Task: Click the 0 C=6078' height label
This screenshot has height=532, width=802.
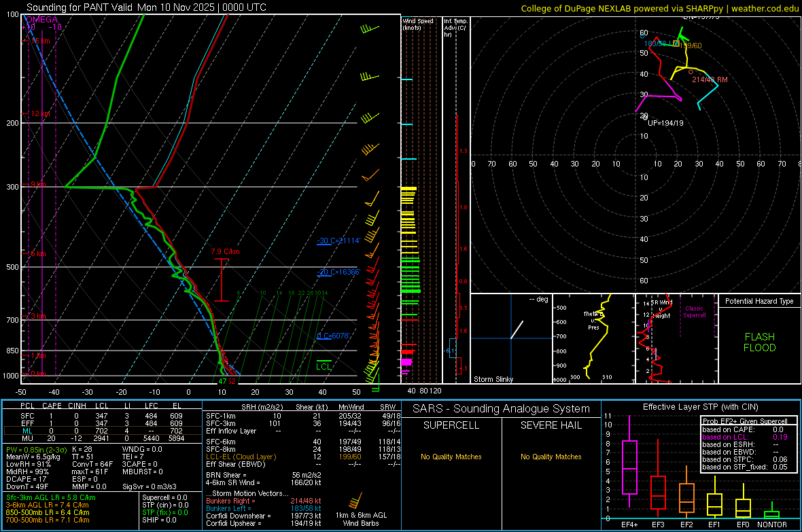Action: 333,336
